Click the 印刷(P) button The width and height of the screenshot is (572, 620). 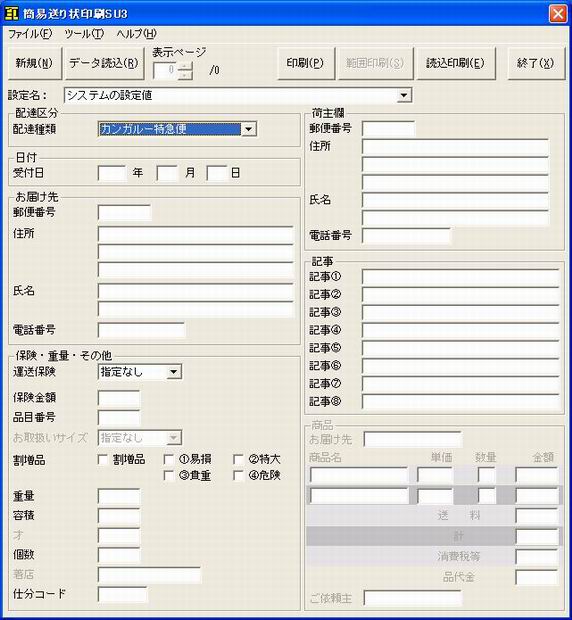pyautogui.click(x=306, y=63)
